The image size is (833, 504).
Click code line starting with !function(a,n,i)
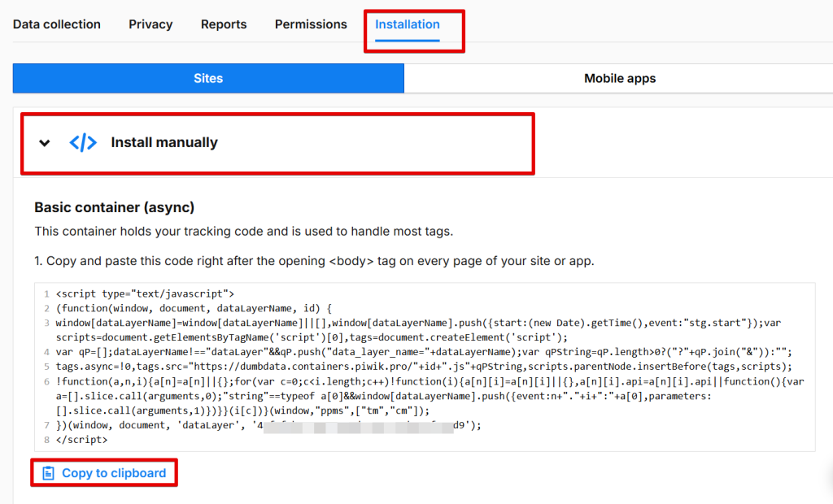click(430, 396)
